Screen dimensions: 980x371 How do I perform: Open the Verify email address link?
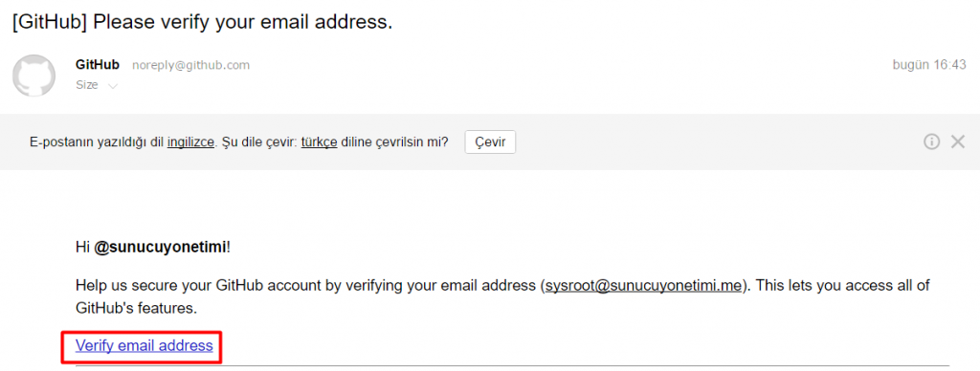(x=145, y=345)
